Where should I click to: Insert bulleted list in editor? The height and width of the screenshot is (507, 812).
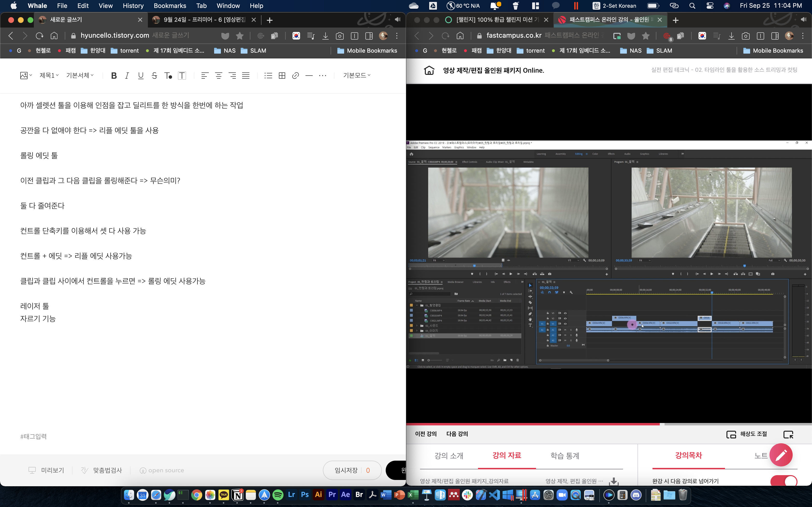(268, 75)
